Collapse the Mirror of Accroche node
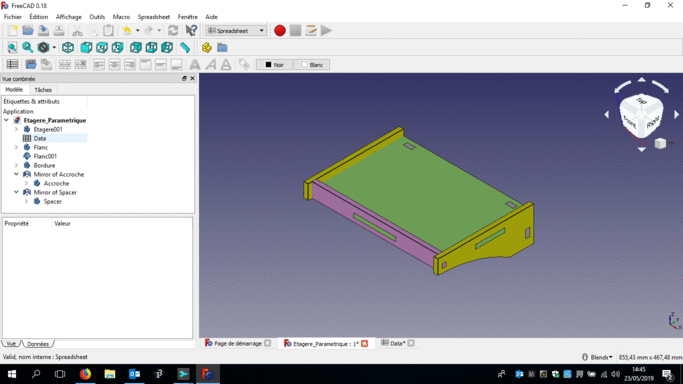Screen dimensions: 683x384 point(17,174)
